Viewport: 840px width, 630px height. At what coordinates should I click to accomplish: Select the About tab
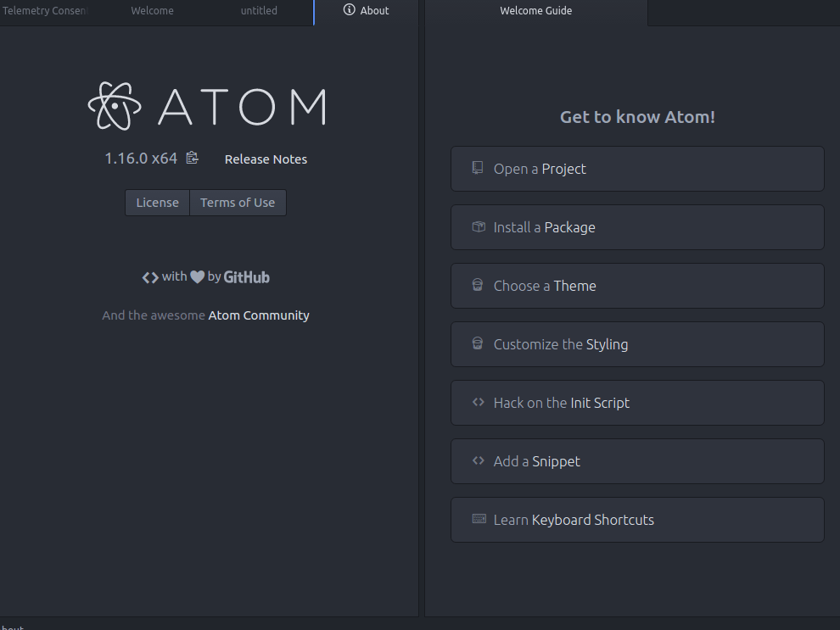click(367, 11)
